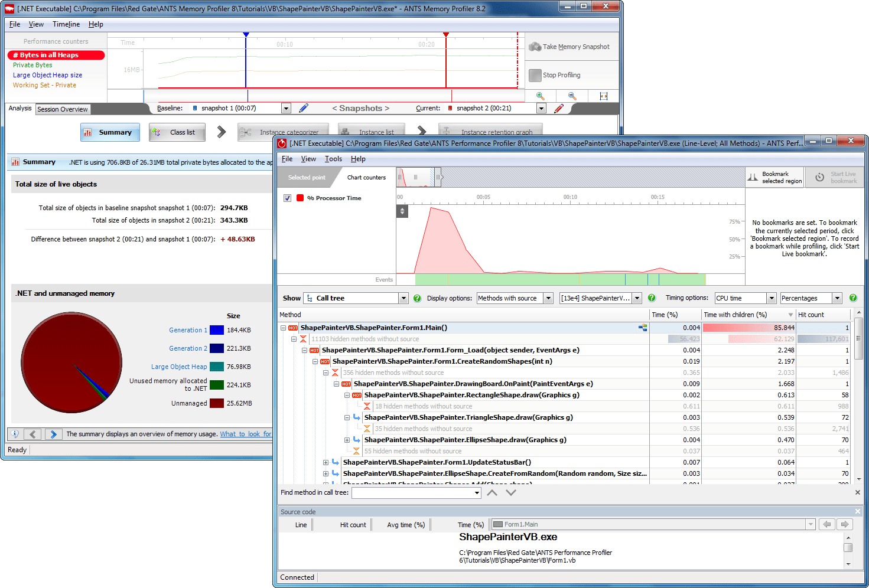
Task: Click the info icon beside the summary description
Action: tap(14, 433)
